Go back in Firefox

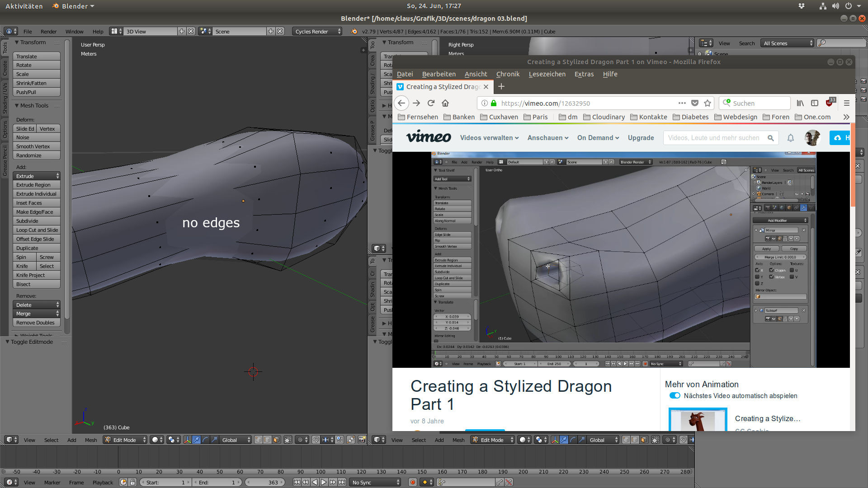click(401, 103)
